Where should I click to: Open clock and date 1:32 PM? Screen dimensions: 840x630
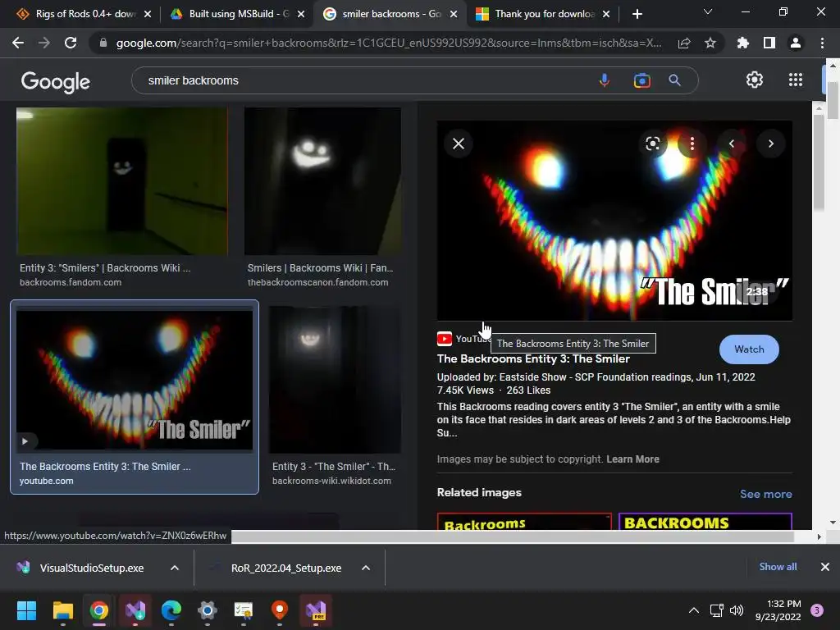(778, 610)
